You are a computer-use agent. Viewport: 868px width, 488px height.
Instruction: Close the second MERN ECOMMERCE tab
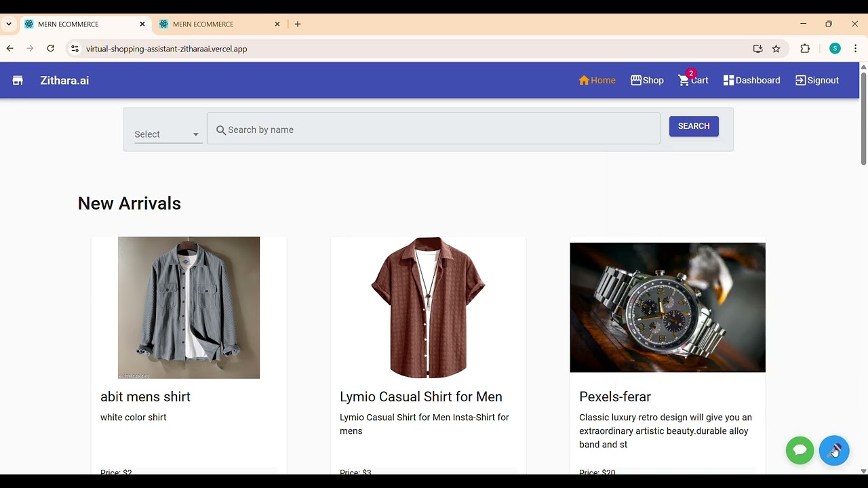pos(277,24)
